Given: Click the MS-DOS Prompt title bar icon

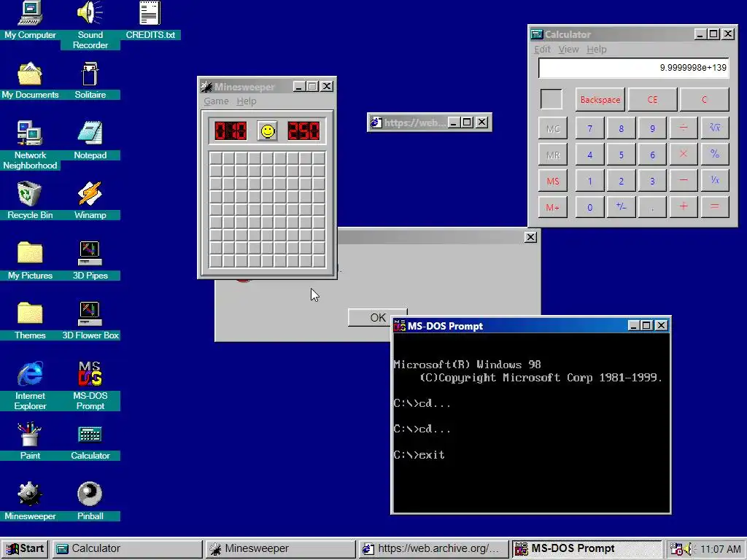Looking at the screenshot, I should [400, 326].
